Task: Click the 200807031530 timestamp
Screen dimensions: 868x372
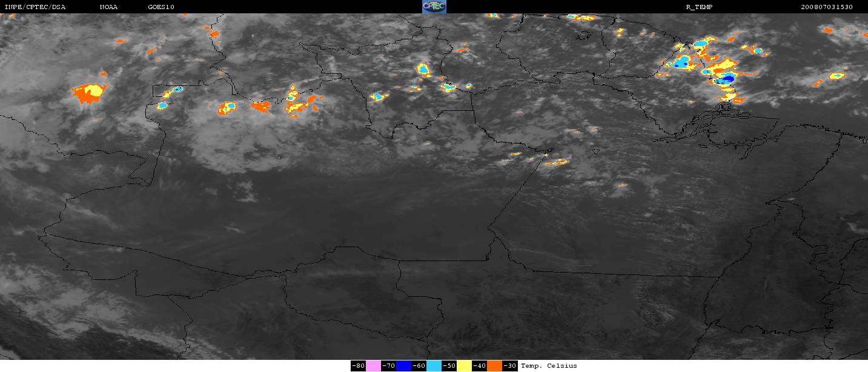Action: click(x=827, y=7)
